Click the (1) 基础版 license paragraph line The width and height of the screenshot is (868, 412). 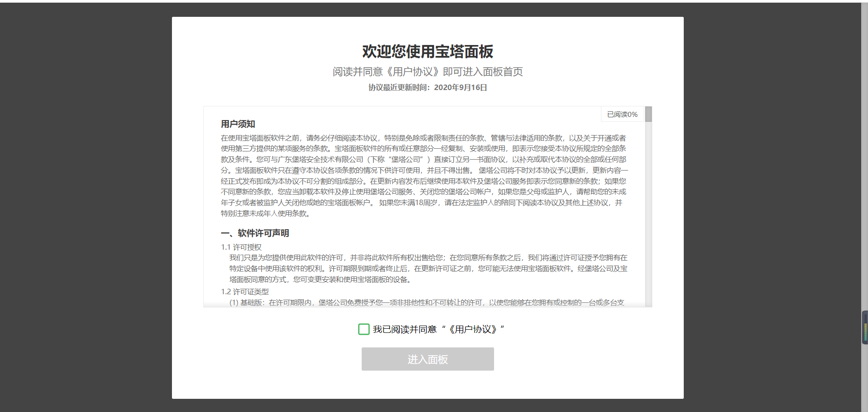click(427, 302)
